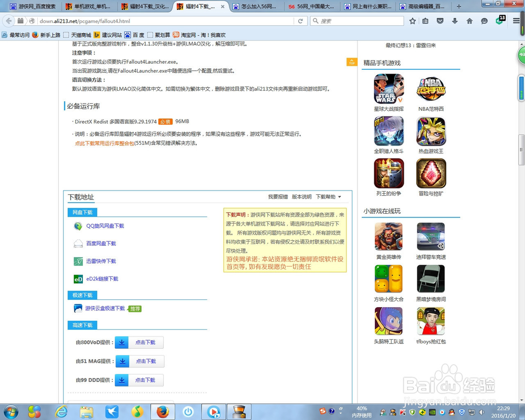Click eD2k链接下载 link
Image resolution: width=525 pixels, height=420 pixels.
pyautogui.click(x=102, y=279)
